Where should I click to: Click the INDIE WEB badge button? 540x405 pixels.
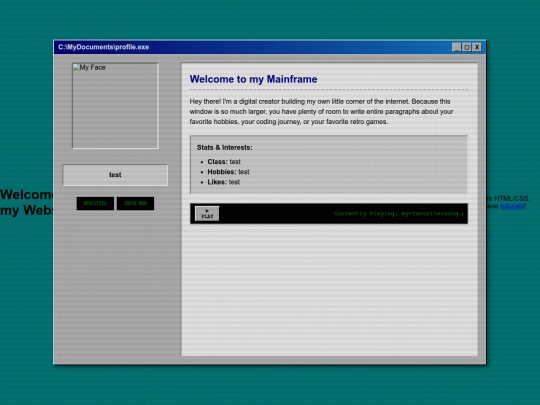135,203
